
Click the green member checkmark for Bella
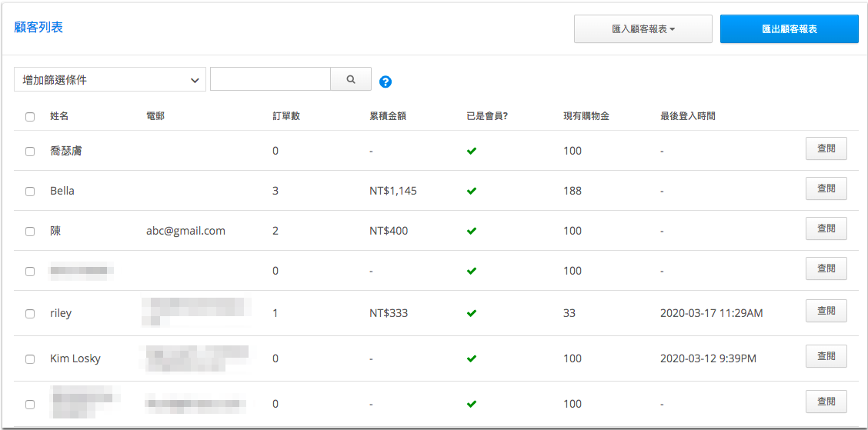(x=472, y=191)
